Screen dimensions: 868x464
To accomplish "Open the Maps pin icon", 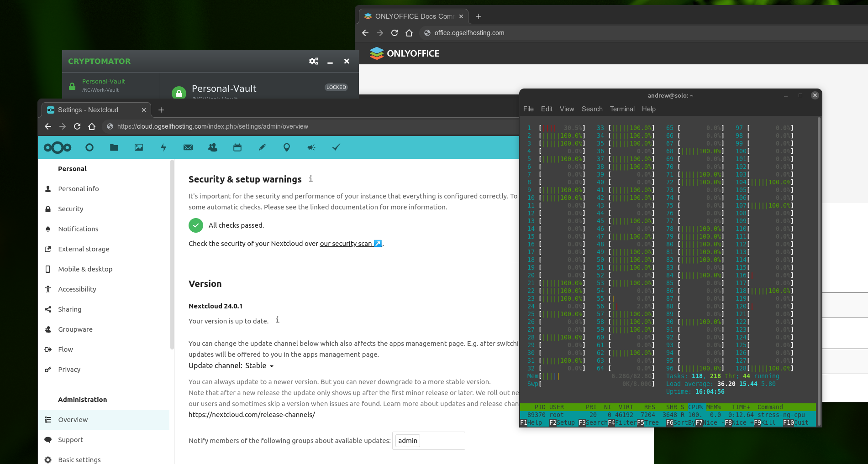I will (x=287, y=147).
